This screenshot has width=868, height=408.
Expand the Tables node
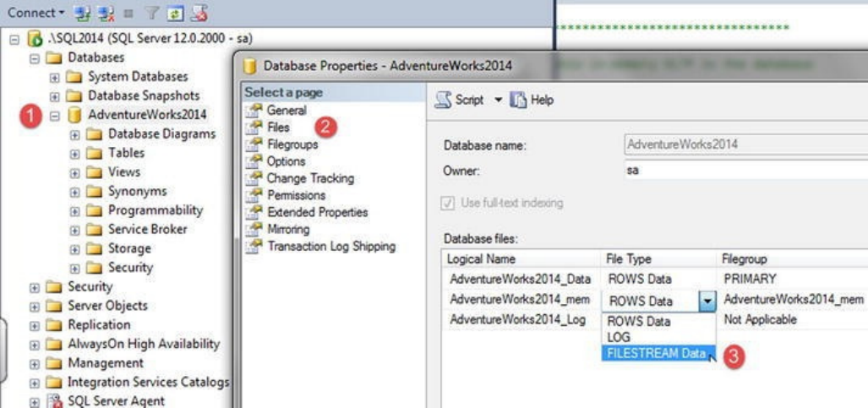pyautogui.click(x=75, y=154)
